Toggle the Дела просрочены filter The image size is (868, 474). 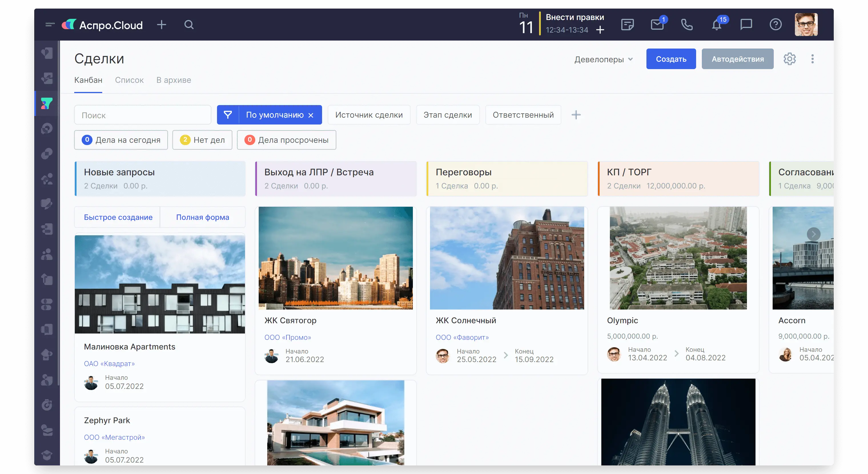286,140
